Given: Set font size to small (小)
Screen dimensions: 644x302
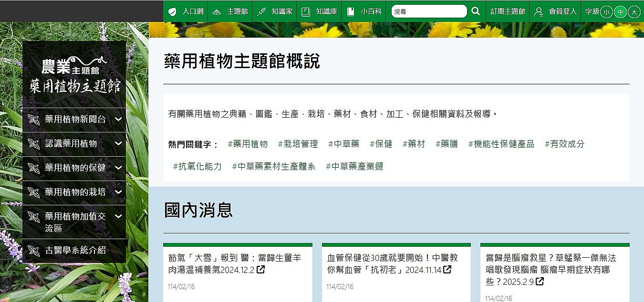Looking at the screenshot, I should click(606, 12).
